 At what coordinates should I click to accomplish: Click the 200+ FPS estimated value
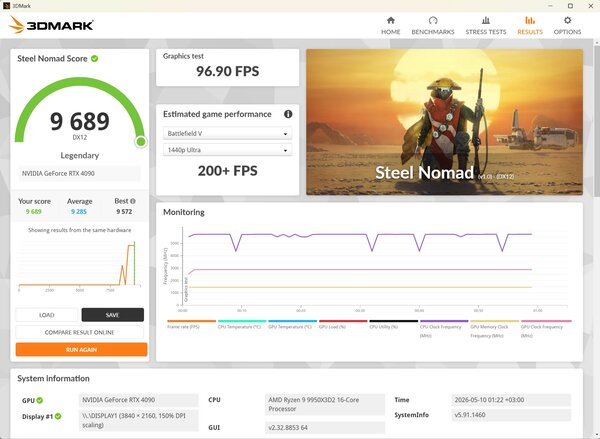click(x=227, y=171)
